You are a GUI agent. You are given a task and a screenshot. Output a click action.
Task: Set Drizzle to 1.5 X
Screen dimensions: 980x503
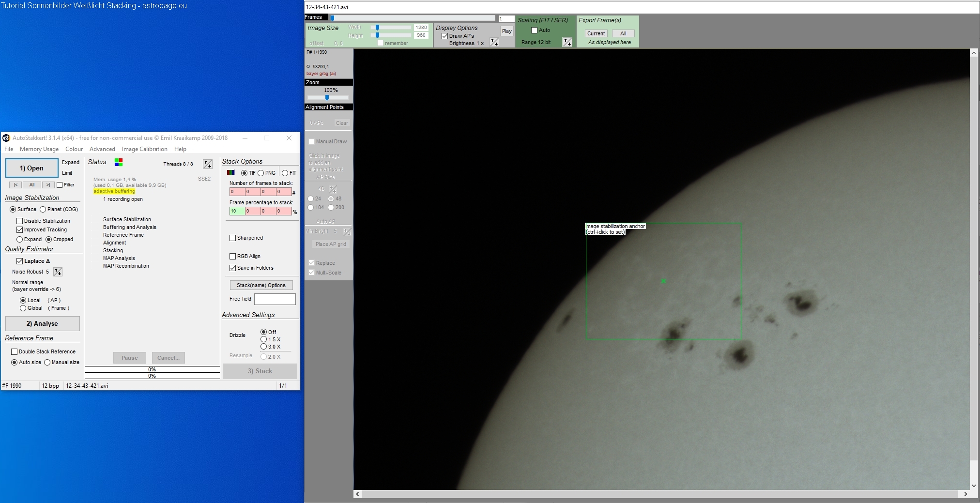(264, 339)
